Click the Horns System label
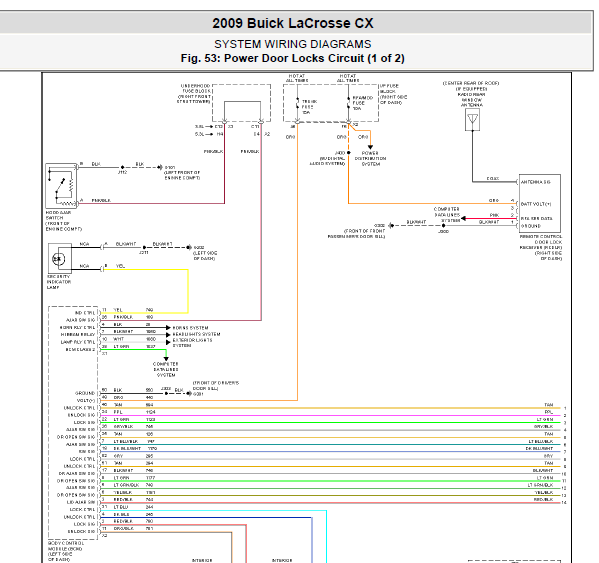The height and width of the screenshot is (563, 599). click(190, 328)
